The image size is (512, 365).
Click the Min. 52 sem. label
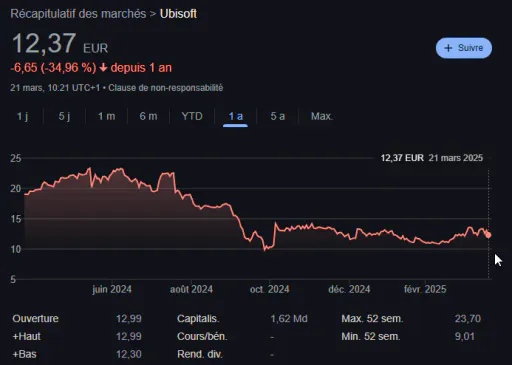point(371,336)
